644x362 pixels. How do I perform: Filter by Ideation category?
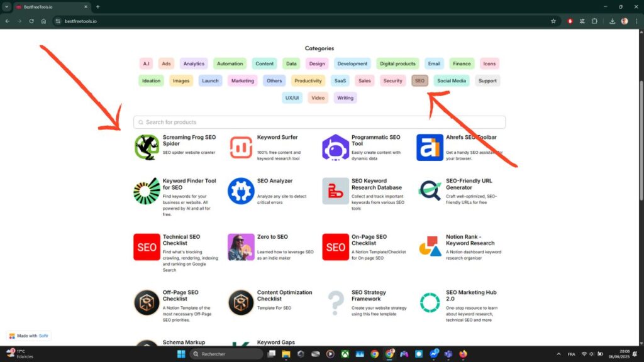(x=151, y=81)
